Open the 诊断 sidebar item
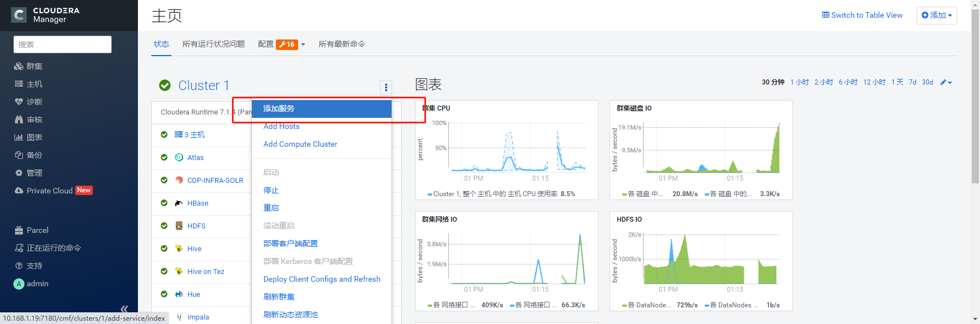 28,102
